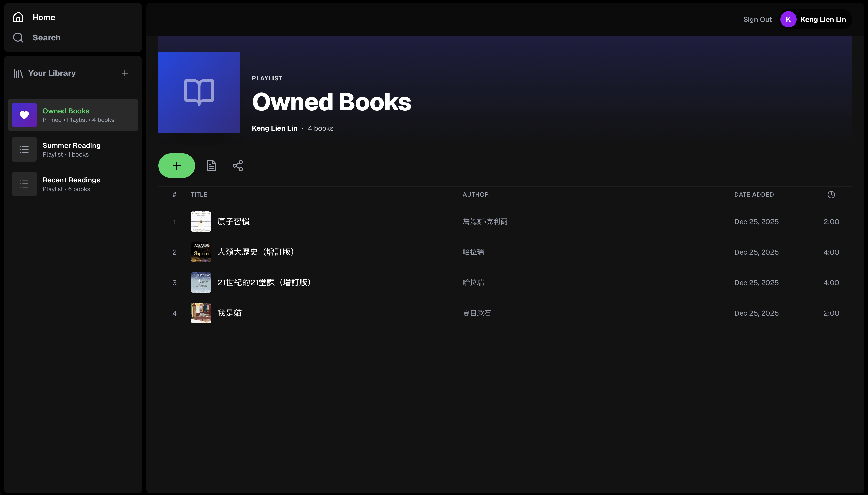Click Keng Lien Lin owner name link
Screen dimensions: 868x495
(274, 128)
